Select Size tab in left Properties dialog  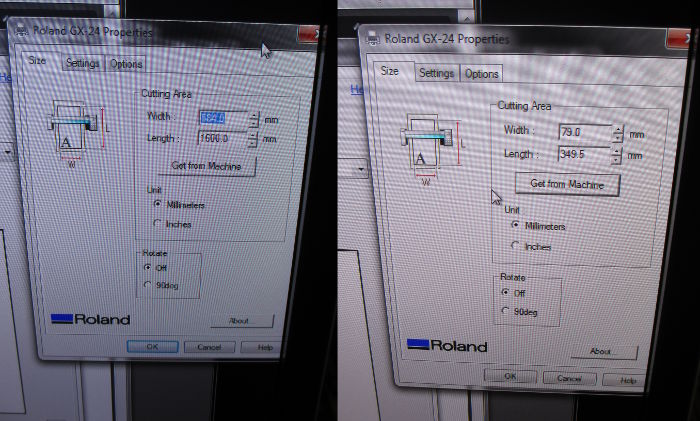38,60
